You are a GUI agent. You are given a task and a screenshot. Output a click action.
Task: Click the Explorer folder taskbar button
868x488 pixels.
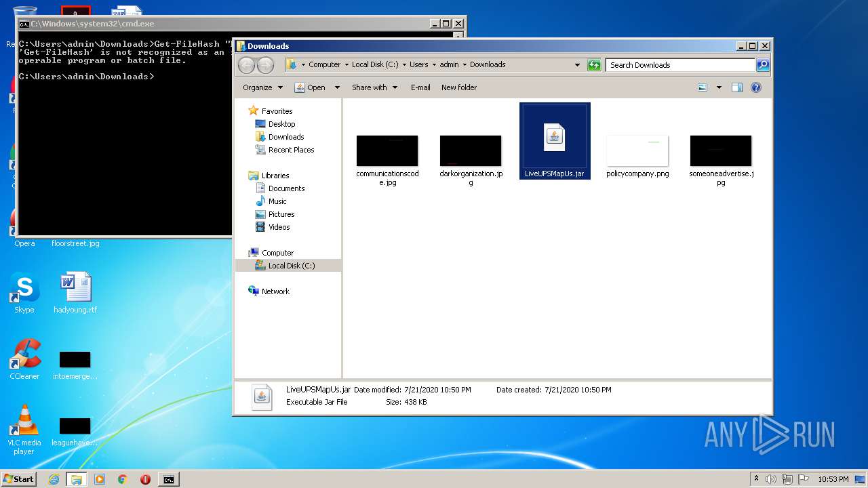[x=76, y=479]
